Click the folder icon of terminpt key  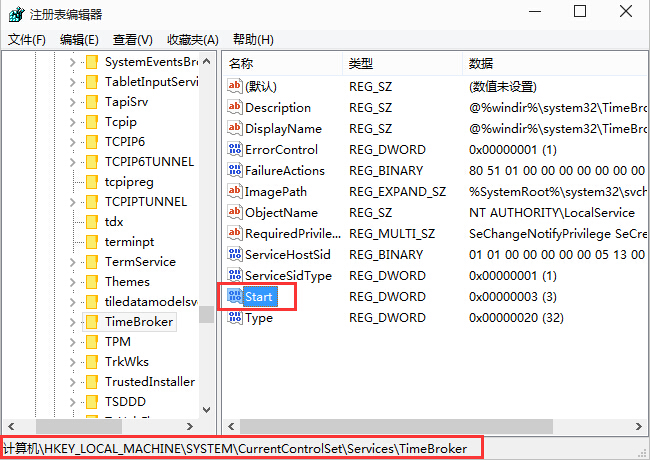[92, 242]
